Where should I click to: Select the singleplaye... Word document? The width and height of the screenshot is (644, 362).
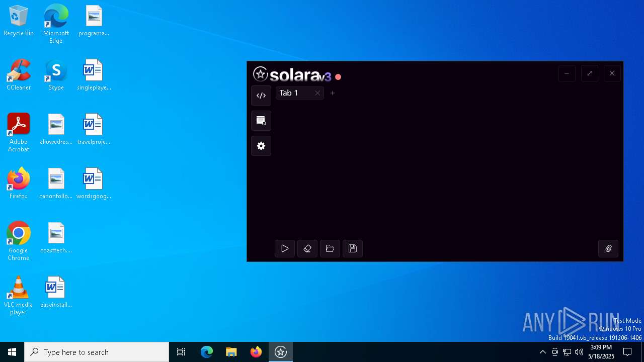(x=94, y=75)
